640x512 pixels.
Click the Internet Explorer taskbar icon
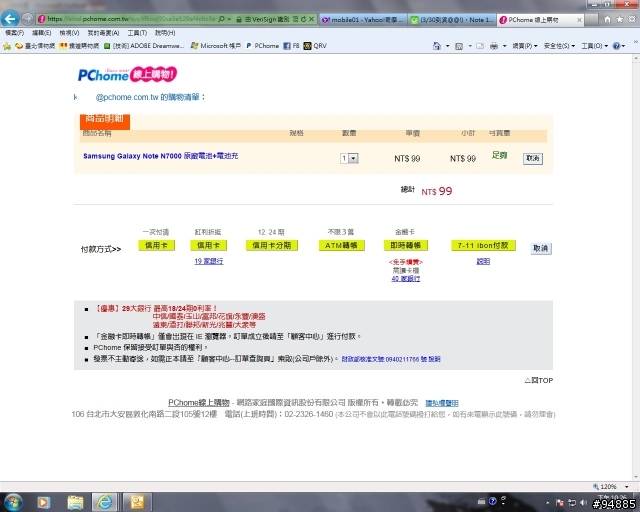(104, 503)
